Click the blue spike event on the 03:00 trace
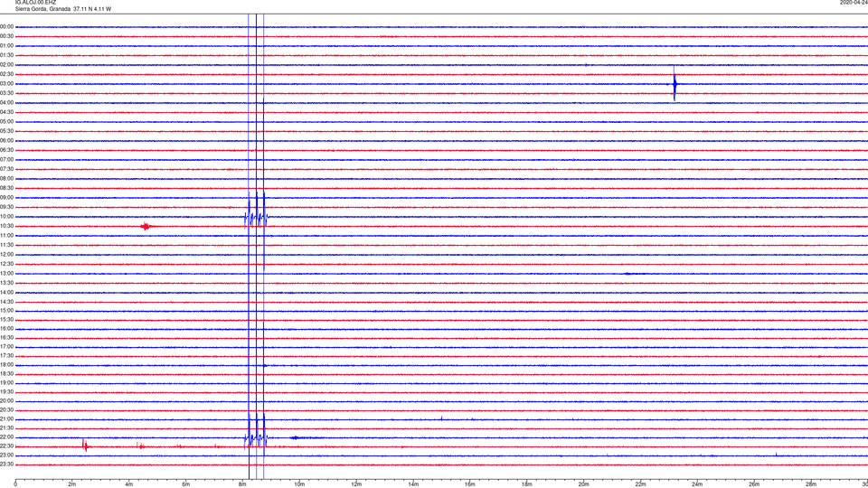Image resolution: width=868 pixels, height=488 pixels. point(675,84)
